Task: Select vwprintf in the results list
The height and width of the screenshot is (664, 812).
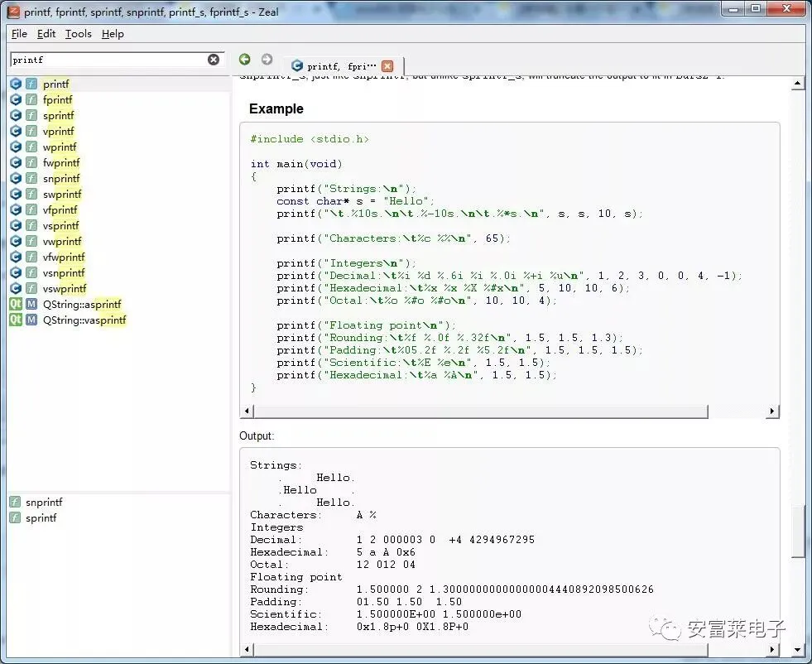Action: click(62, 241)
